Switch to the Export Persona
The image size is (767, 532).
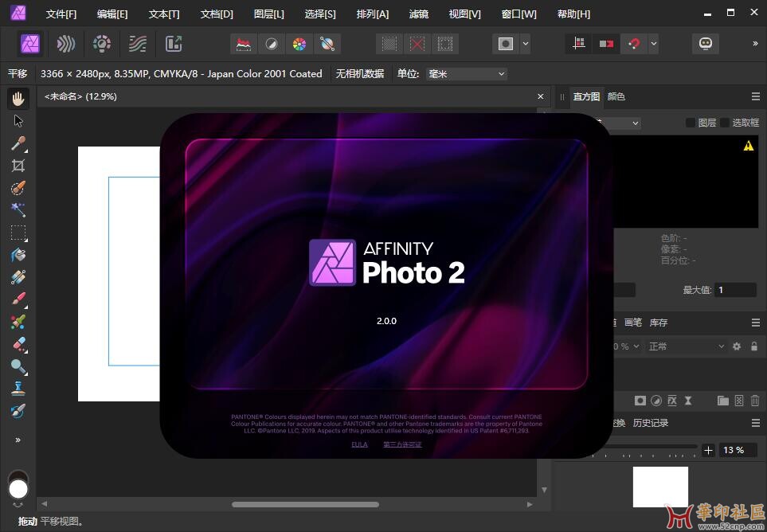point(174,44)
